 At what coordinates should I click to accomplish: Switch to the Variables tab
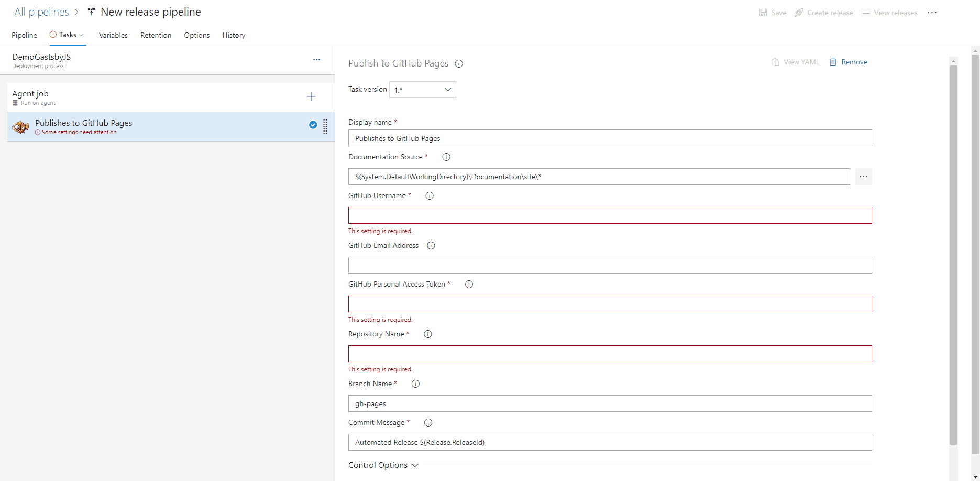[x=113, y=35]
